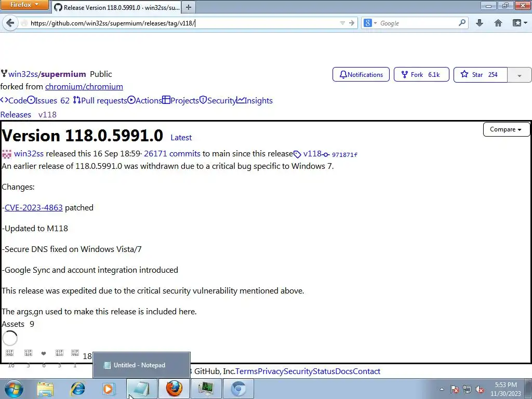Open Windows Explorer from taskbar
The width and height of the screenshot is (532, 399).
(x=45, y=389)
